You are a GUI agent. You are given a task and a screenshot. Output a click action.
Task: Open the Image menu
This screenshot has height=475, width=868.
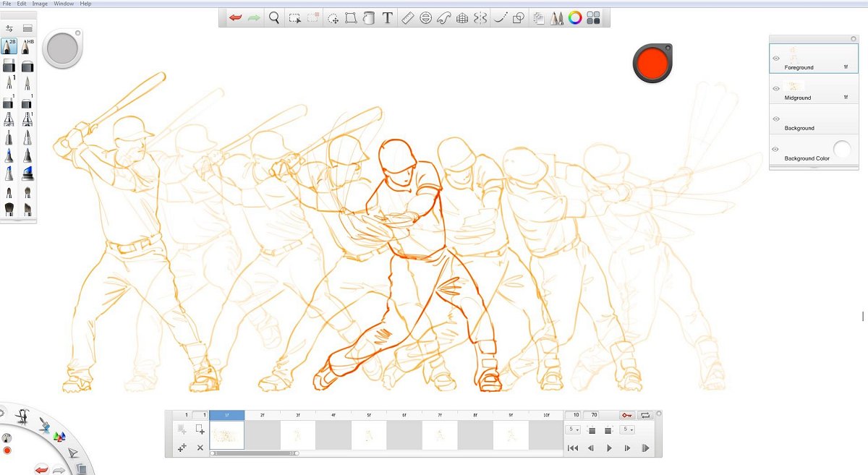[x=40, y=4]
